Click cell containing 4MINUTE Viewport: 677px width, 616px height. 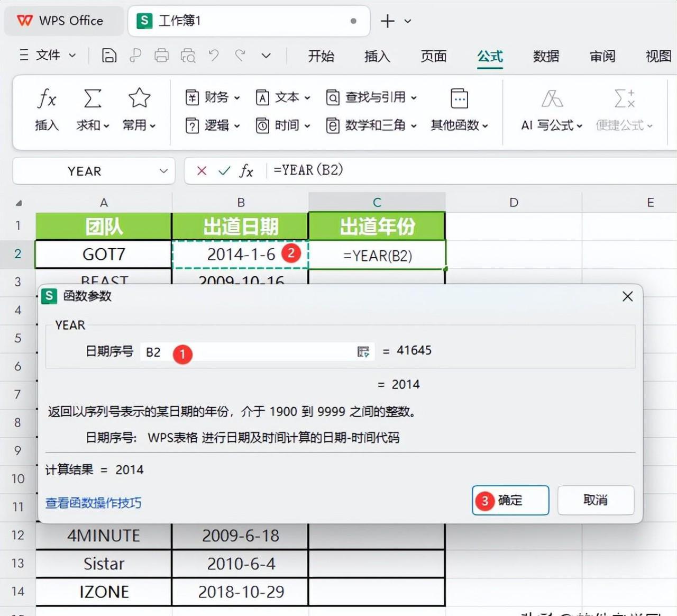click(x=104, y=536)
